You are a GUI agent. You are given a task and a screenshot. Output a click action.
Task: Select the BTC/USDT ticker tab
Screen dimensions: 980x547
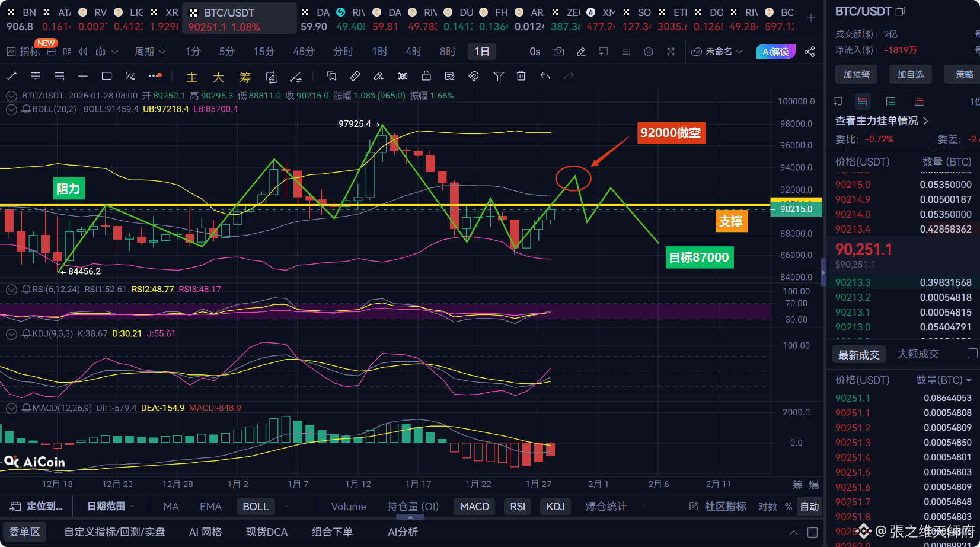(x=239, y=19)
